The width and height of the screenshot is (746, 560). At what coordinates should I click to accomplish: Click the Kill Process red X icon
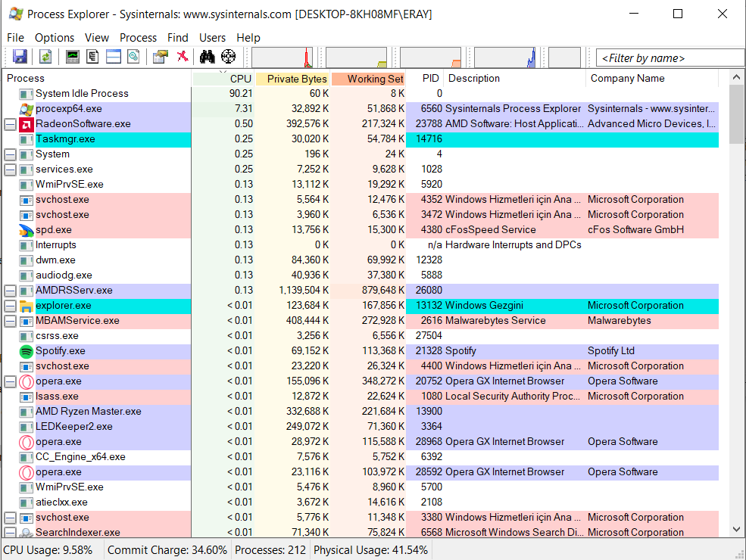pos(182,57)
